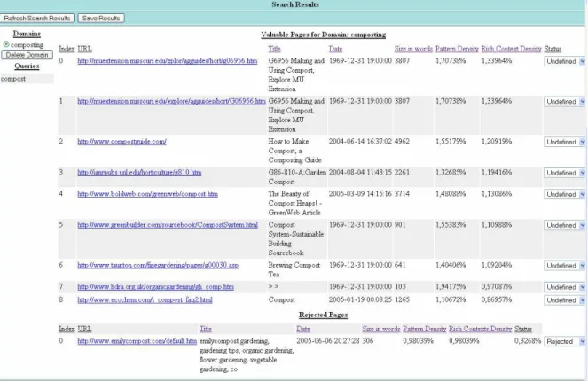Click the Save Results button

tap(101, 19)
